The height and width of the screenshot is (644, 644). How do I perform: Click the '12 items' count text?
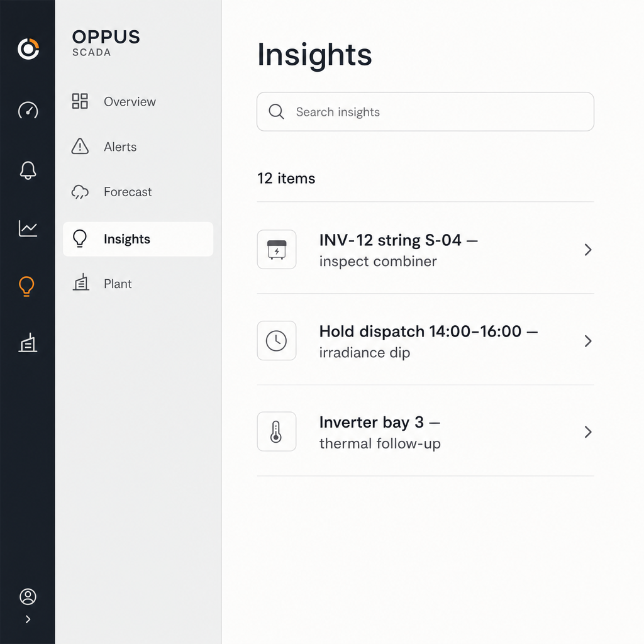(286, 178)
